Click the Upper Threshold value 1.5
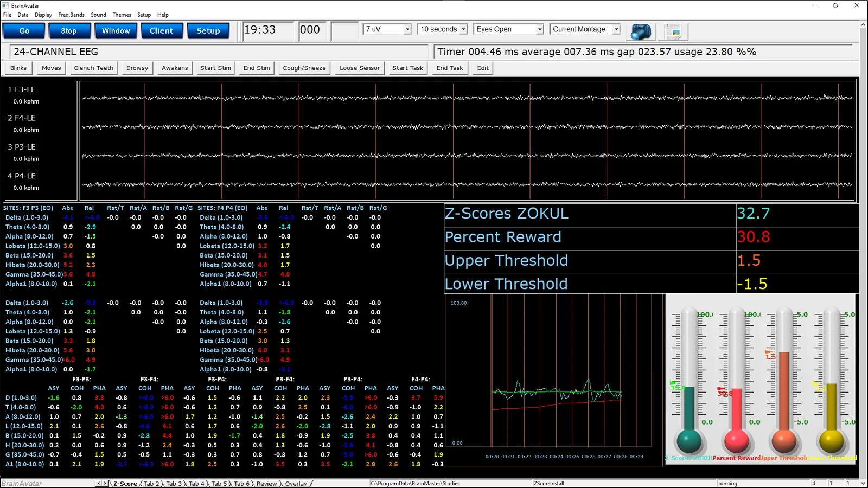The image size is (868, 488). (749, 261)
